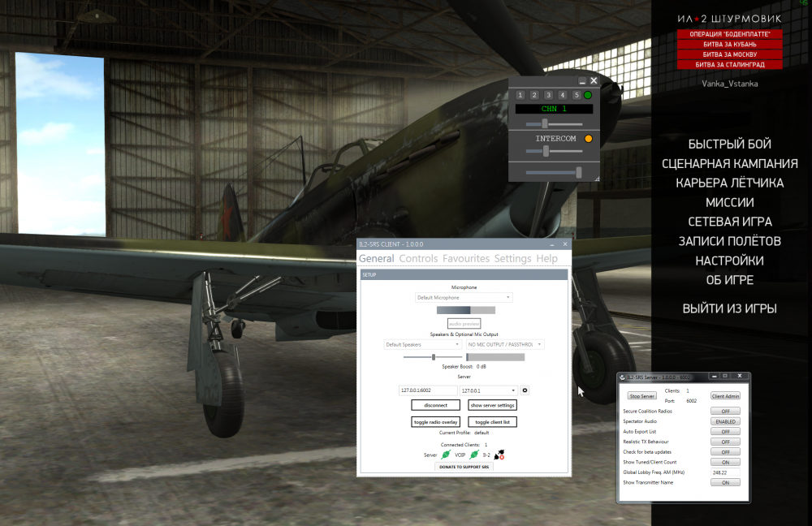Toggle Show Transmitter Name setting
Image resolution: width=812 pixels, height=526 pixels.
[725, 482]
